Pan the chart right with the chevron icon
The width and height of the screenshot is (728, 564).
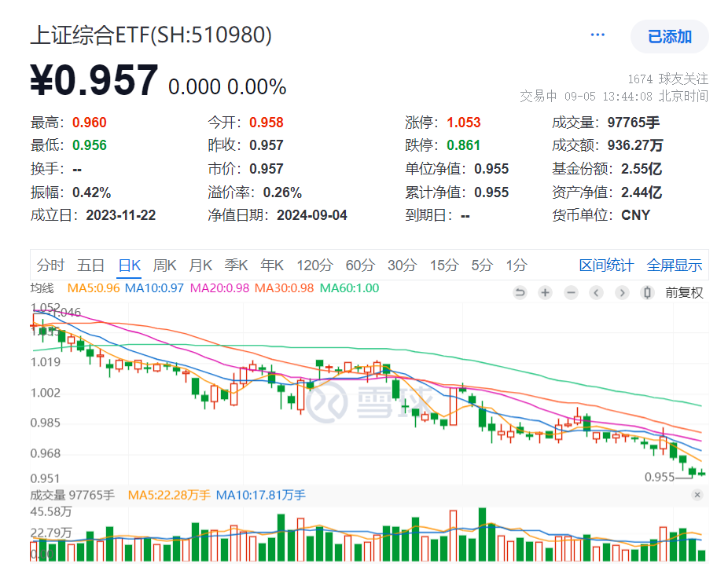(x=622, y=293)
